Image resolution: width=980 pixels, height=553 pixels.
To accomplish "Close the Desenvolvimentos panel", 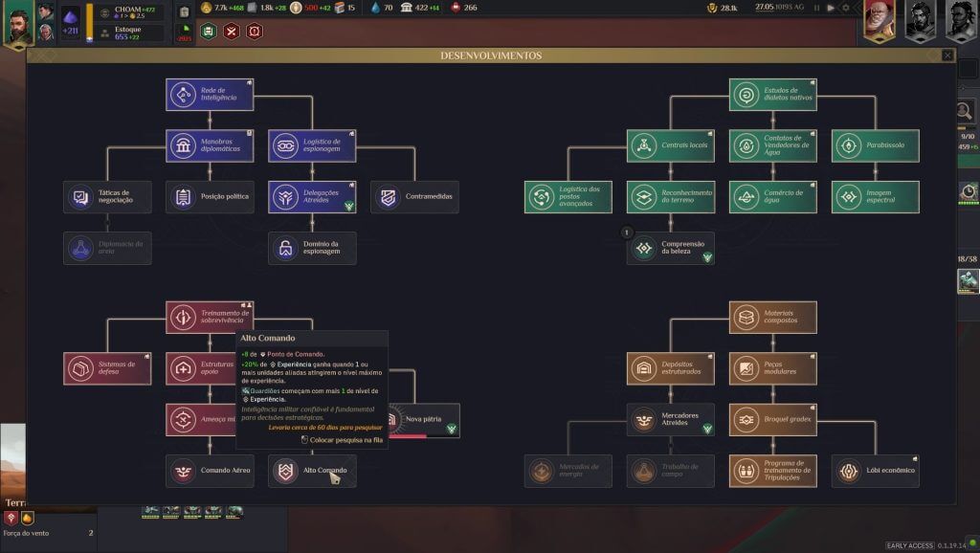I will [x=947, y=55].
